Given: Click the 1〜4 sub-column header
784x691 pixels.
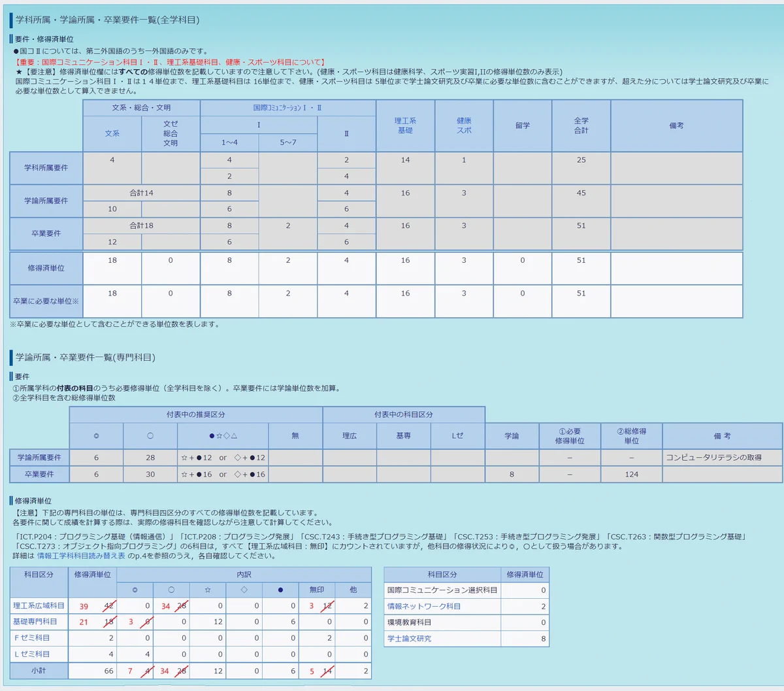Looking at the screenshot, I should point(229,143).
